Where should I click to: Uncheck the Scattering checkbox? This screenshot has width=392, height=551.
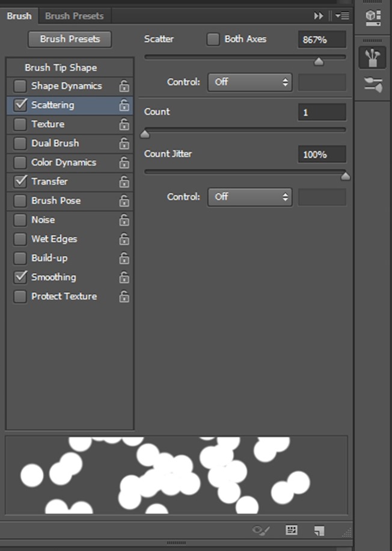[x=20, y=105]
